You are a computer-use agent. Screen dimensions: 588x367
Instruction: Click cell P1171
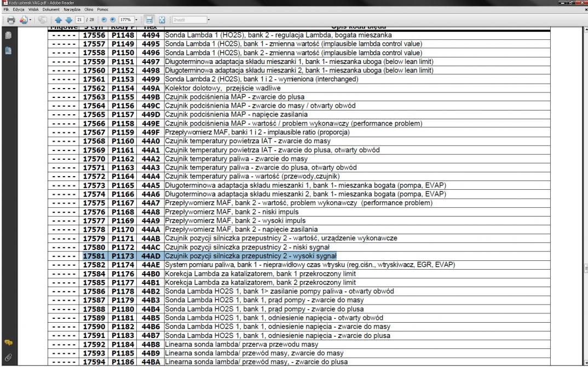point(123,238)
